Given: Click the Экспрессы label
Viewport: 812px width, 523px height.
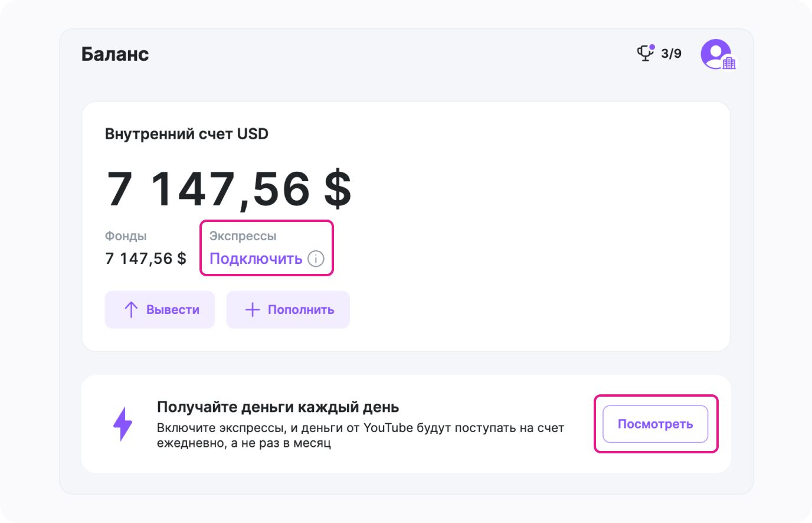Looking at the screenshot, I should pos(243,236).
